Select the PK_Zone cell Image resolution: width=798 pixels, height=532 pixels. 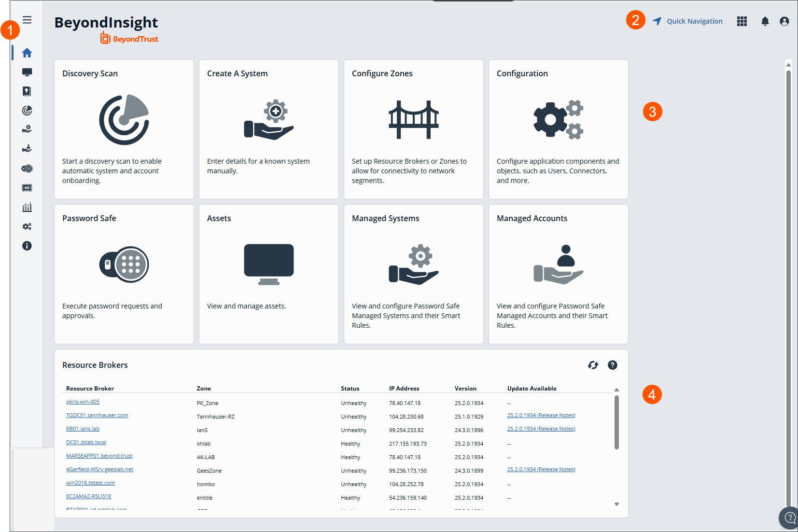208,403
